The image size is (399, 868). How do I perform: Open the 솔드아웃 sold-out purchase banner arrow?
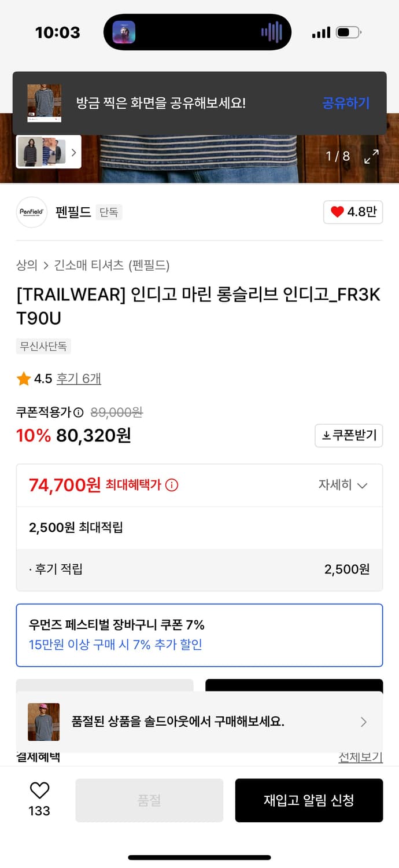click(364, 722)
